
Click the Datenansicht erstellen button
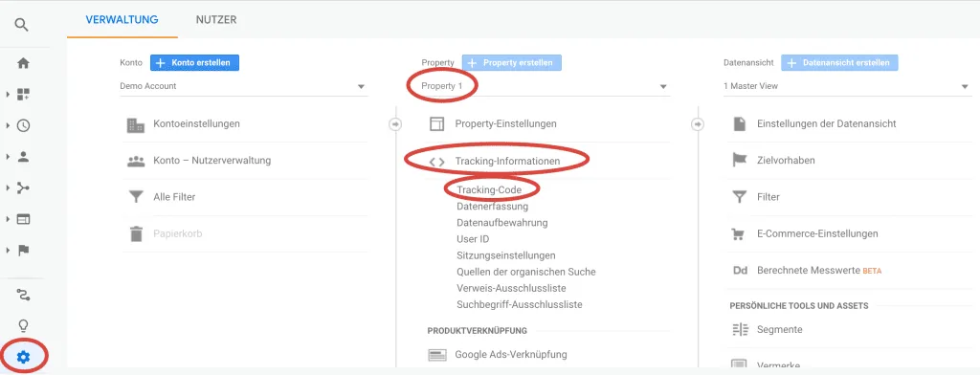click(839, 62)
